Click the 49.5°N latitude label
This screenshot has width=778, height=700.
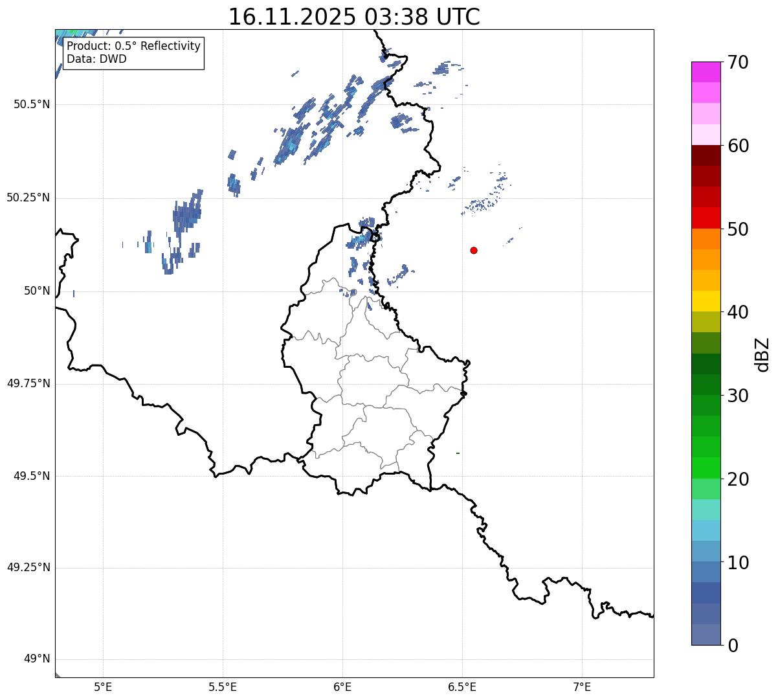[31, 476]
